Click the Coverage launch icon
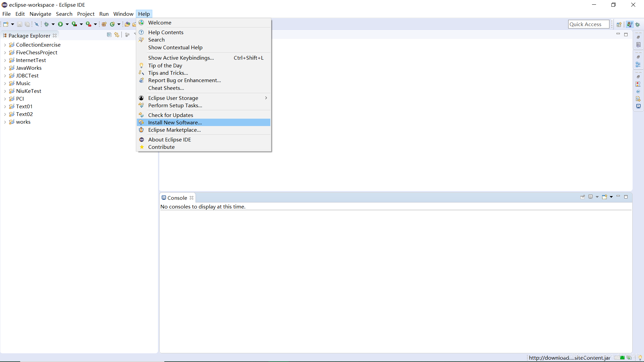 tap(74, 24)
